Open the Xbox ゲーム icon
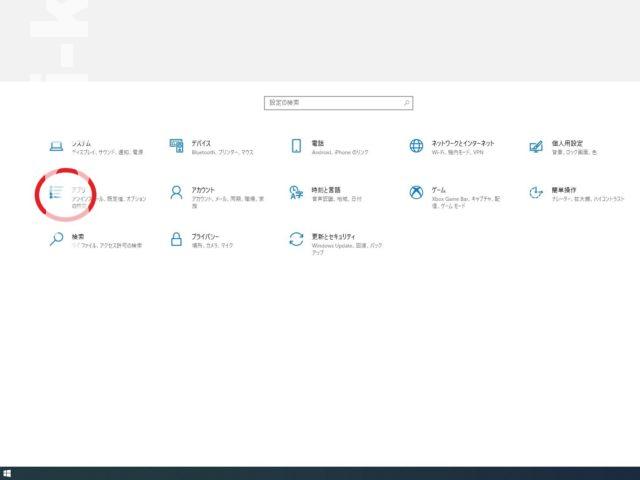This screenshot has width=640, height=480. coord(416,192)
